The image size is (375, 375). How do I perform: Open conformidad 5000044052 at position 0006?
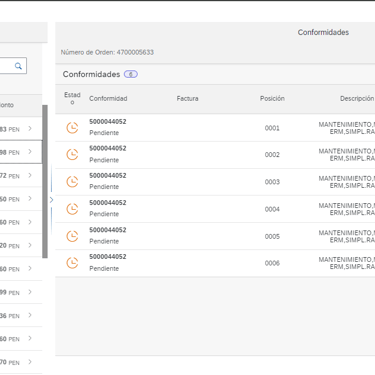[108, 257]
